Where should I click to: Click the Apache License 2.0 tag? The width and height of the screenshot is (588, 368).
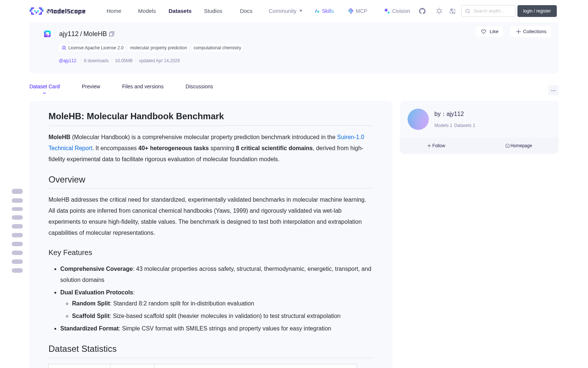pyautogui.click(x=92, y=48)
